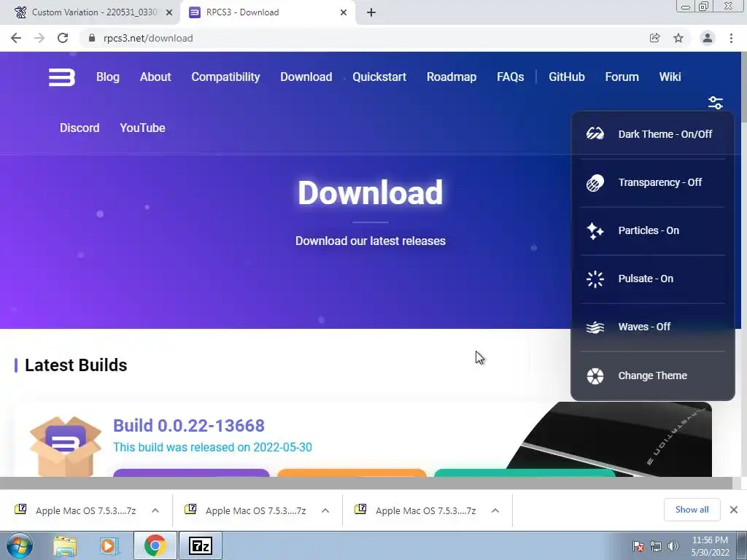Viewport: 747px width, 560px height.
Task: Click the Pulsate spinner icon
Action: pyautogui.click(x=595, y=279)
